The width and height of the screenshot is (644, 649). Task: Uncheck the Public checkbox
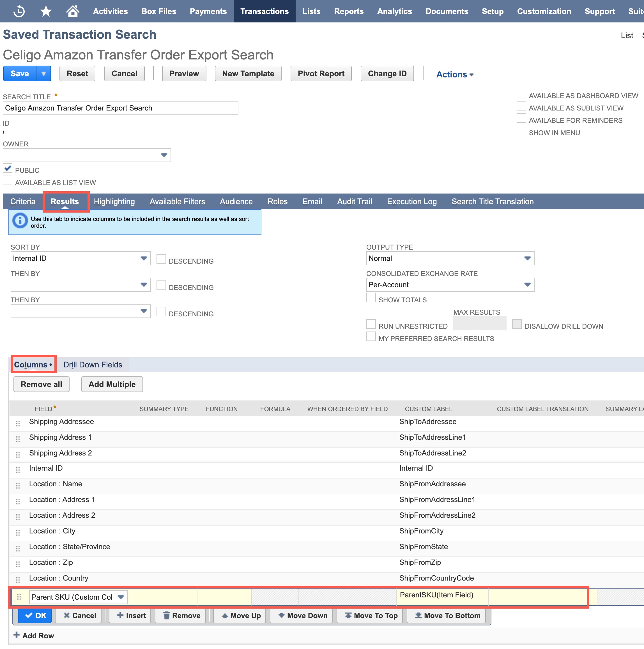(8, 168)
